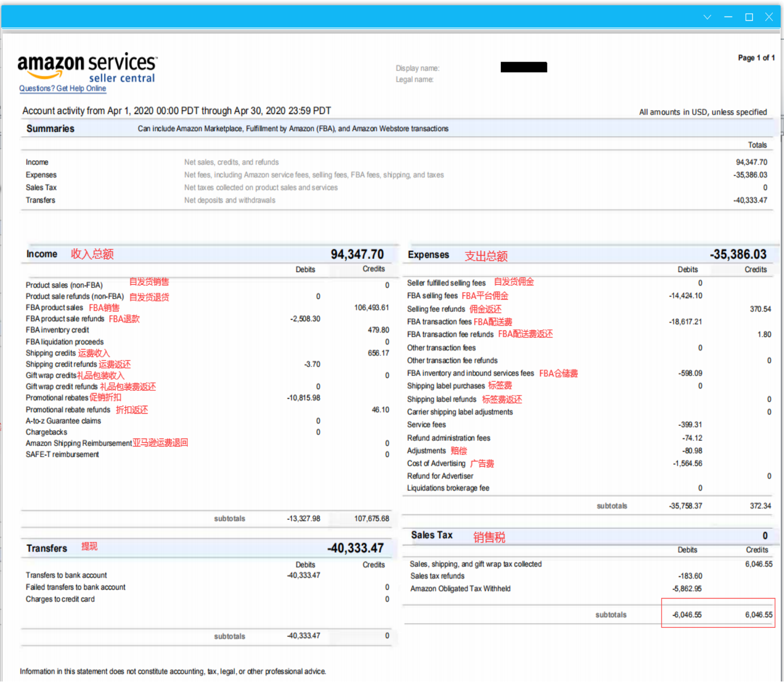
Task: Click the Income section header total 94,347.70
Action: point(357,255)
